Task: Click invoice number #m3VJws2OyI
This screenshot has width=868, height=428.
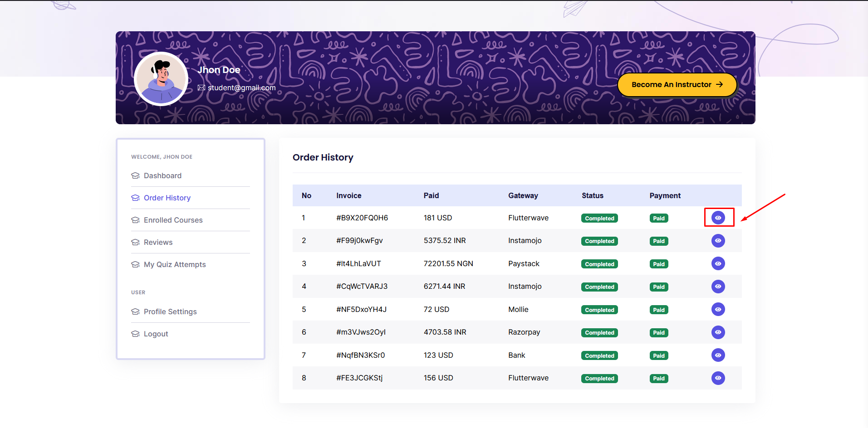Action: pos(361,332)
